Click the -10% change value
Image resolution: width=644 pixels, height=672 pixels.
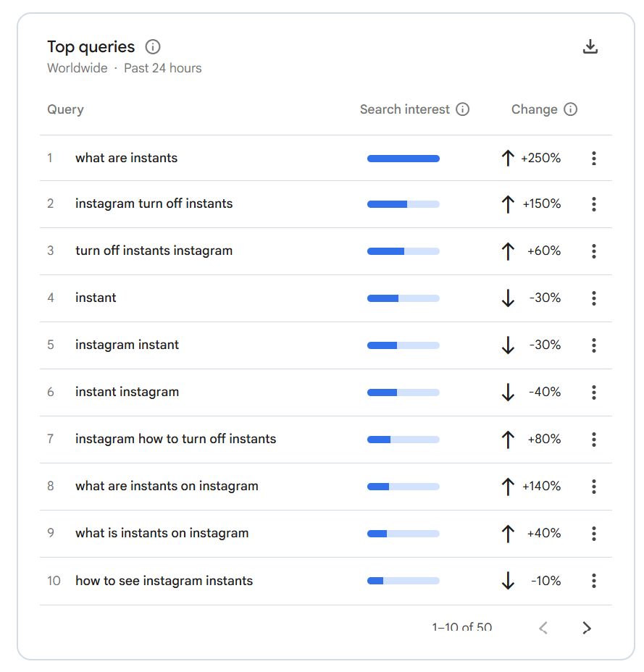coord(545,581)
